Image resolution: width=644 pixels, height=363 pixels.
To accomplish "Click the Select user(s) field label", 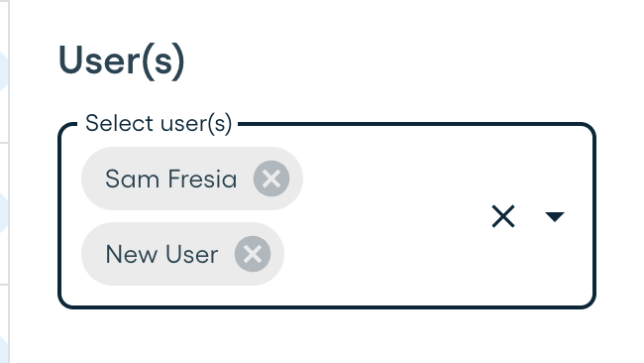I will click(x=159, y=123).
